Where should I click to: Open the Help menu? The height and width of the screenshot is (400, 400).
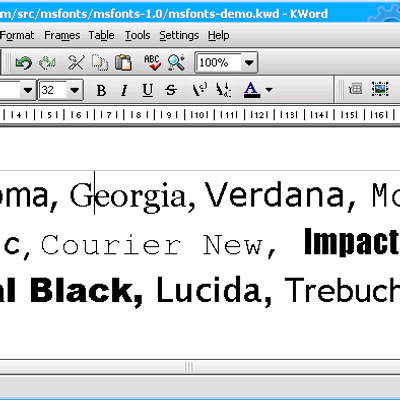point(219,35)
